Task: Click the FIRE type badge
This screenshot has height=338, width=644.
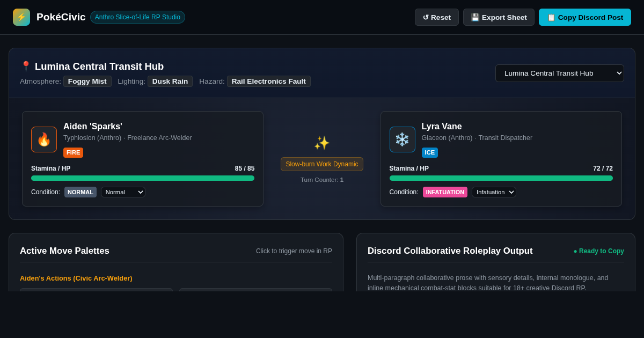Action: coord(74,152)
